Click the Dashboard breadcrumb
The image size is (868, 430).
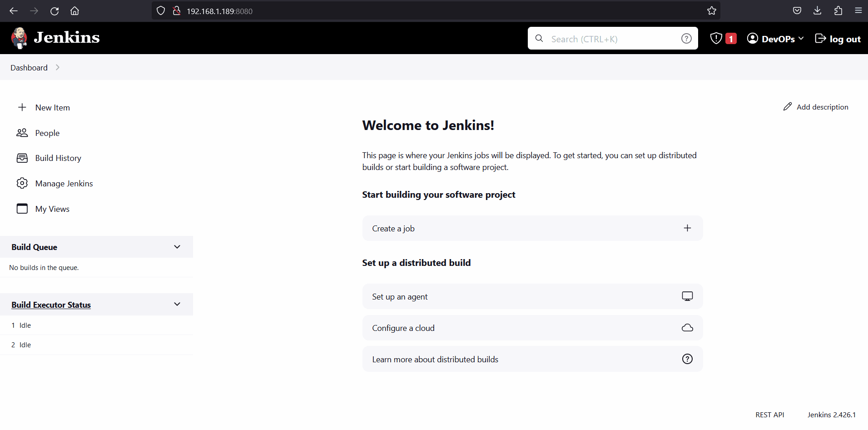29,68
